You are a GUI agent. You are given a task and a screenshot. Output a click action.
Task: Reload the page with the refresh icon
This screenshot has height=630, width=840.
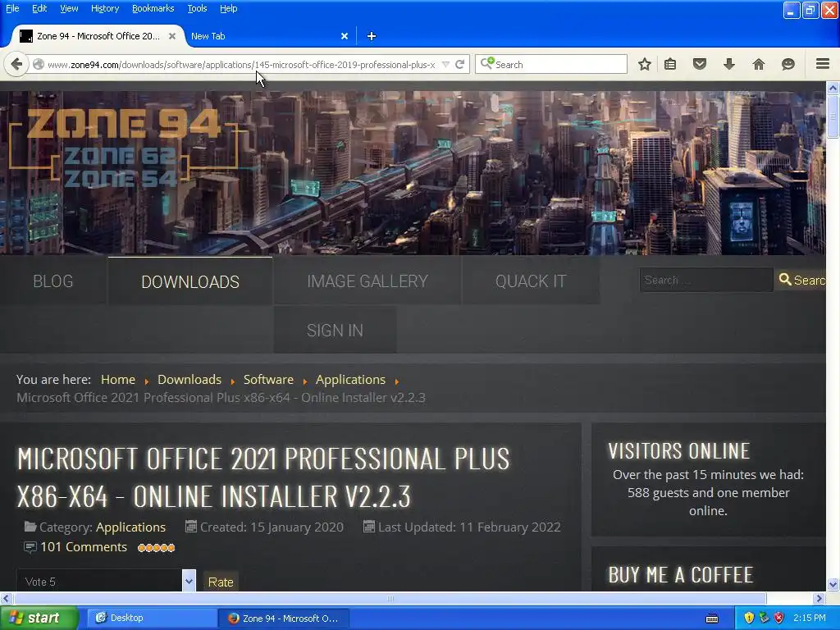point(459,64)
